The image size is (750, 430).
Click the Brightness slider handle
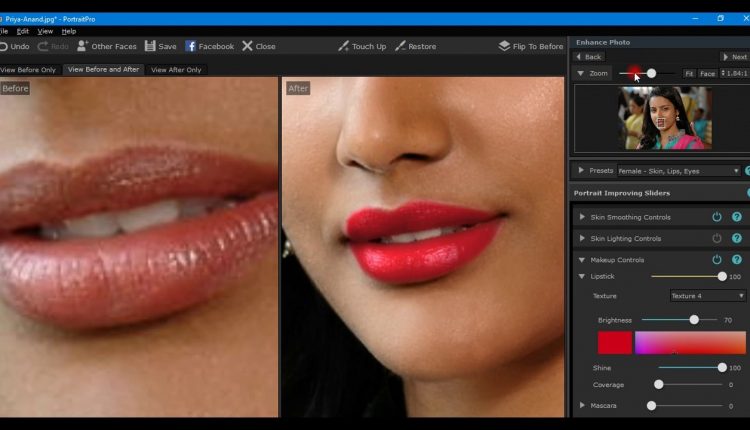pos(694,320)
